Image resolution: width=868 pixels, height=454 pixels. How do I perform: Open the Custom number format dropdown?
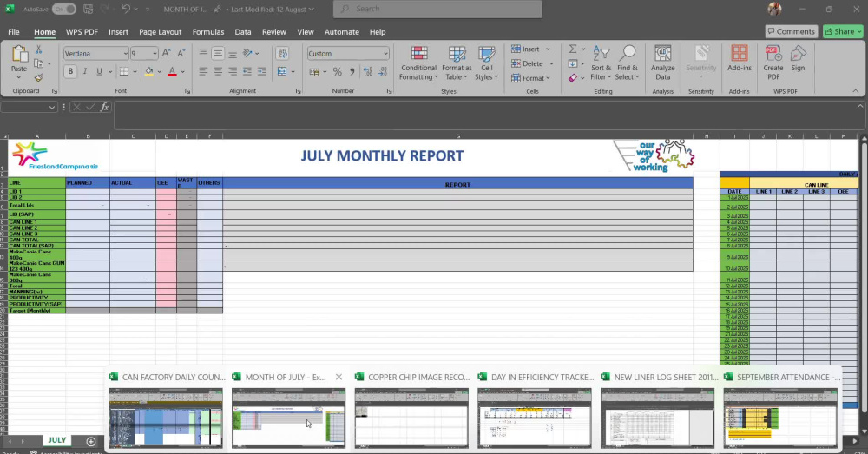pos(385,54)
